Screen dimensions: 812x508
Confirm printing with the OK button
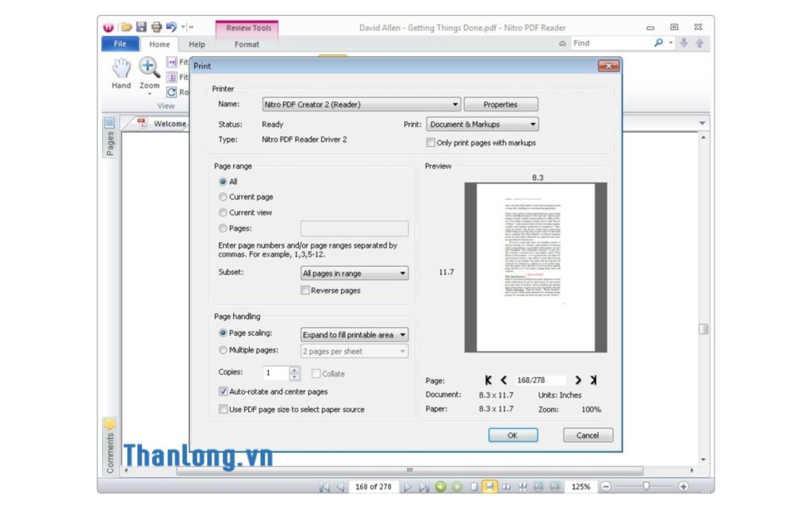512,435
